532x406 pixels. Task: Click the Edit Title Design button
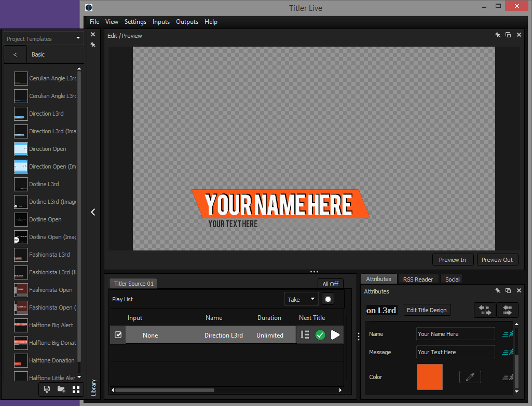point(427,310)
